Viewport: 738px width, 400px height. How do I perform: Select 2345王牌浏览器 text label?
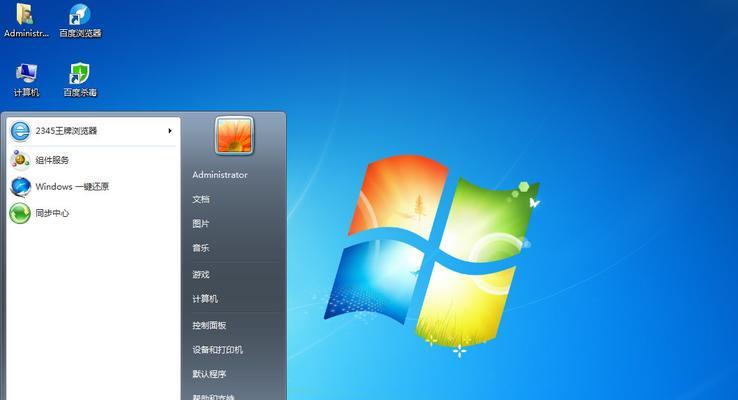[x=66, y=131]
